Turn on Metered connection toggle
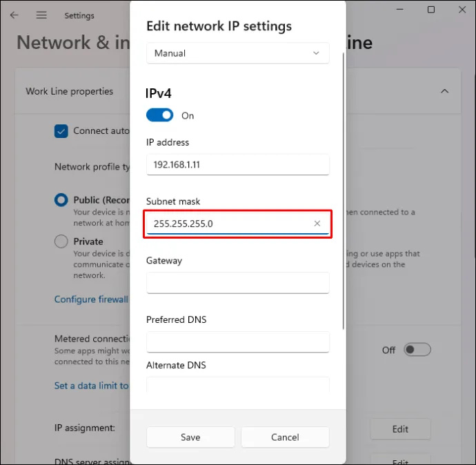 [x=417, y=350]
